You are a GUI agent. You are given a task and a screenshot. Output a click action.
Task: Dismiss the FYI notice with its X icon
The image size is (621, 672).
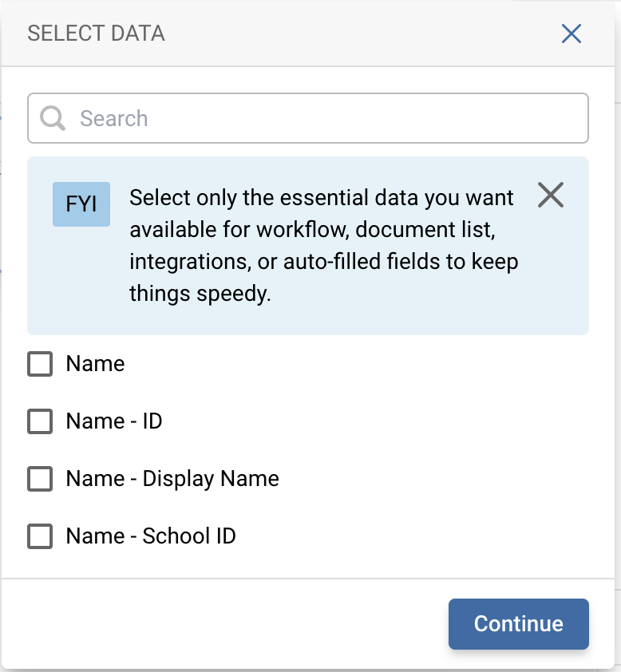(x=551, y=195)
